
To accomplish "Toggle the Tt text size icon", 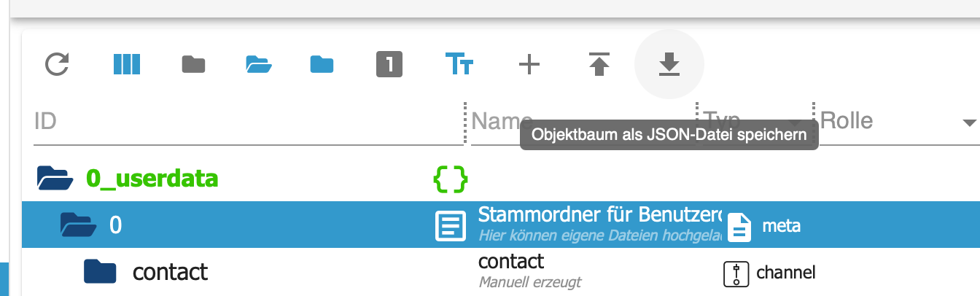I will point(459,65).
